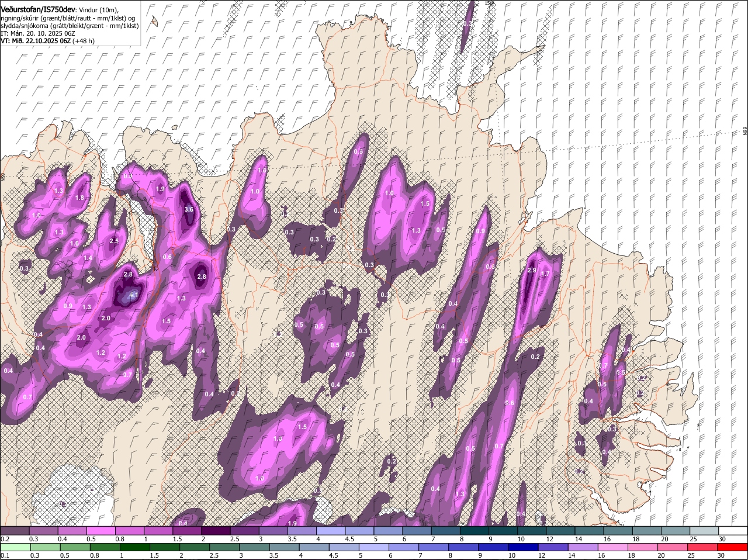This screenshot has width=748, height=560.
Task: Click the 'VT: Mið. 22.10.2025 06Z (+48 h)' line
Action: pos(48,41)
